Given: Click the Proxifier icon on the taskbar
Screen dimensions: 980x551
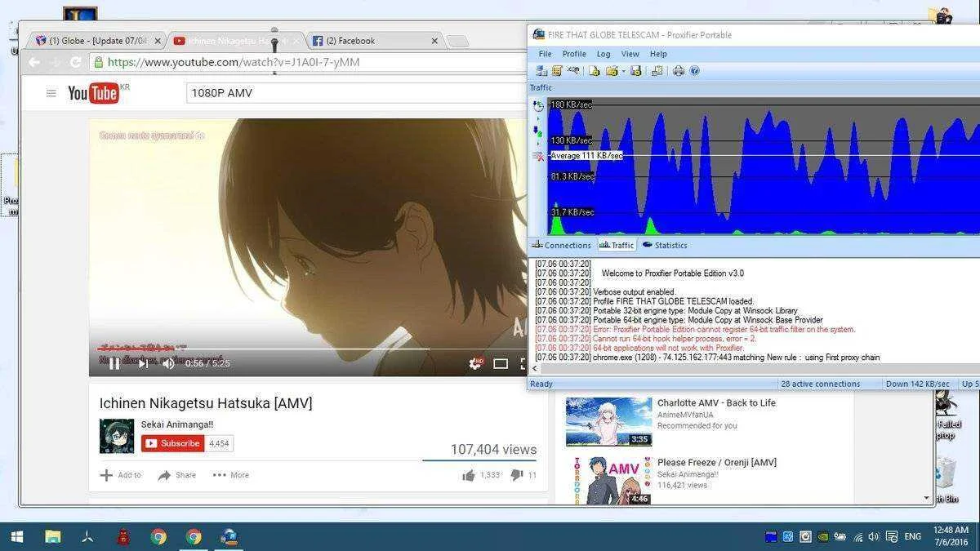Looking at the screenshot, I should tap(229, 536).
